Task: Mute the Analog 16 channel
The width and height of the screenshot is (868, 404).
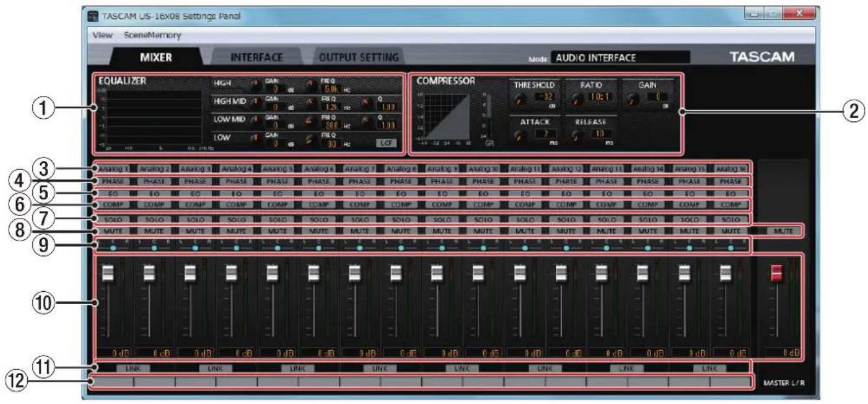Action: point(731,230)
